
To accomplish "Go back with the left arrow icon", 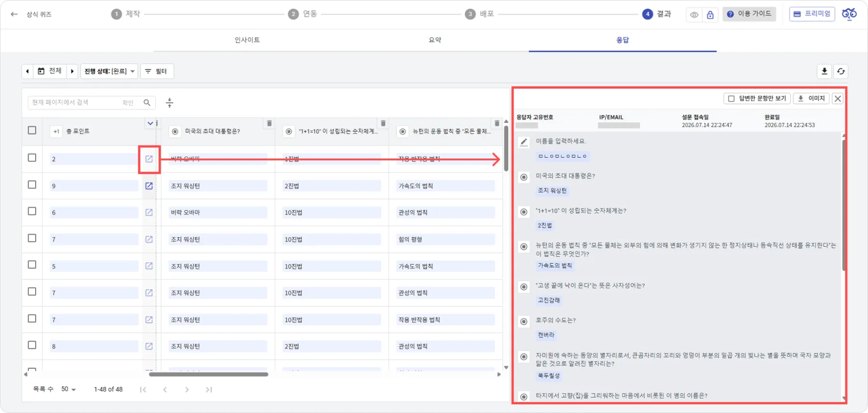I will (x=14, y=14).
